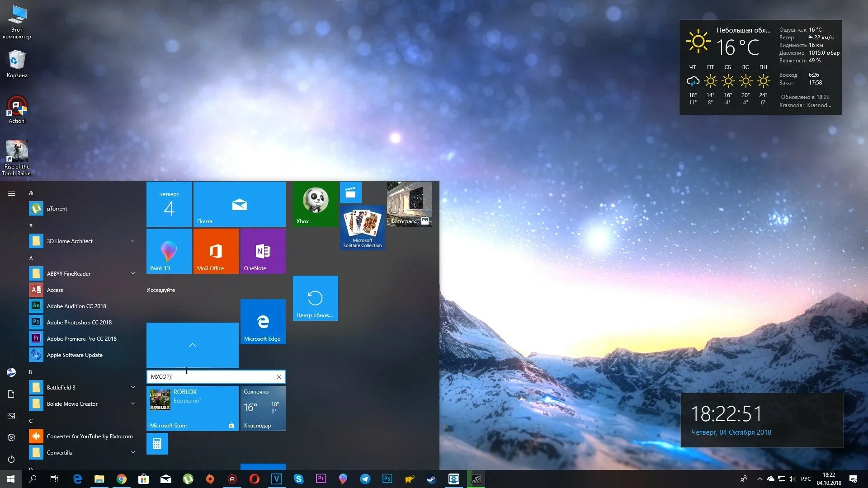Open Google Chrome from taskbar
Screen dimensions: 868x488
pyautogui.click(x=121, y=479)
